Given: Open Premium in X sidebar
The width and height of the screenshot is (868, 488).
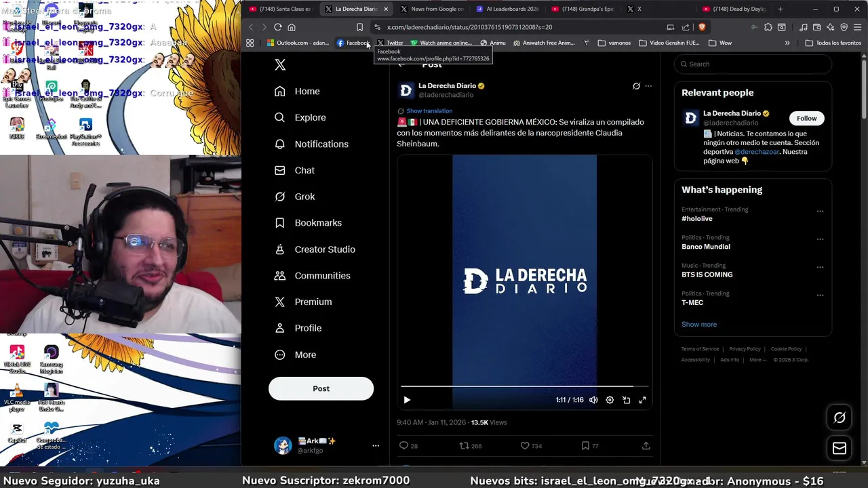Looking at the screenshot, I should (x=302, y=302).
